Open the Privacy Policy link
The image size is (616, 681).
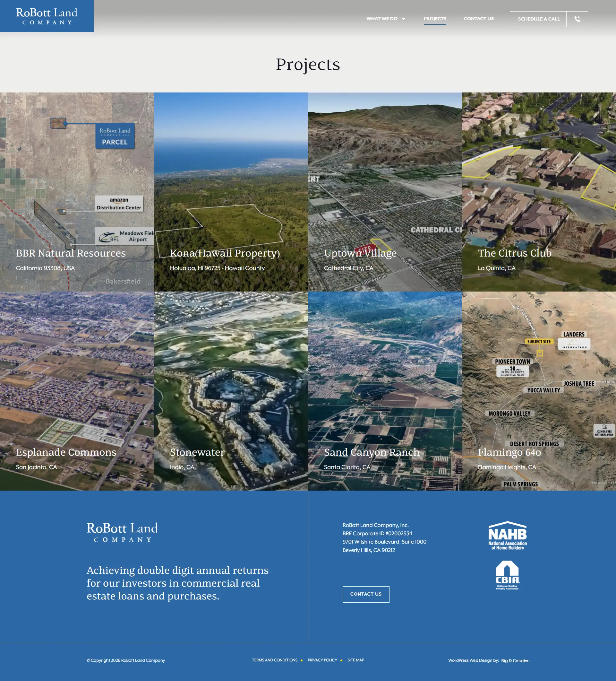click(322, 660)
